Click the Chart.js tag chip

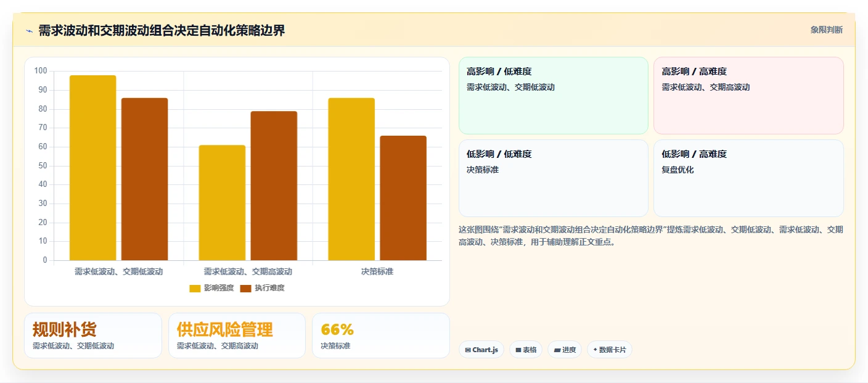point(481,350)
